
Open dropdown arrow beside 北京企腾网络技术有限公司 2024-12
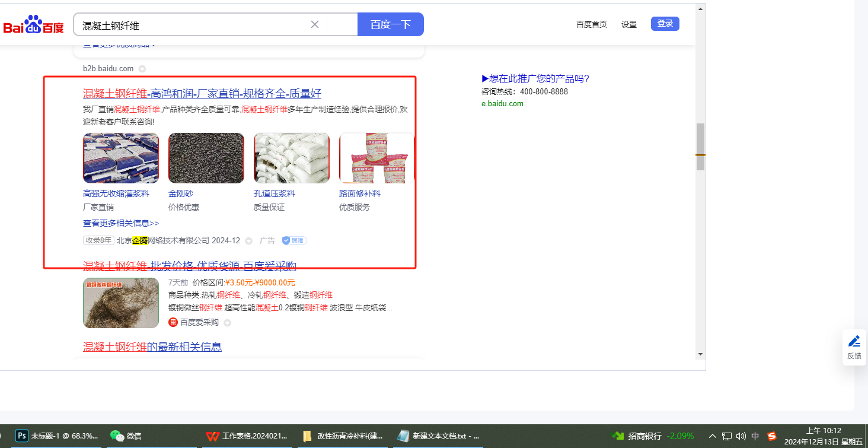tap(249, 241)
